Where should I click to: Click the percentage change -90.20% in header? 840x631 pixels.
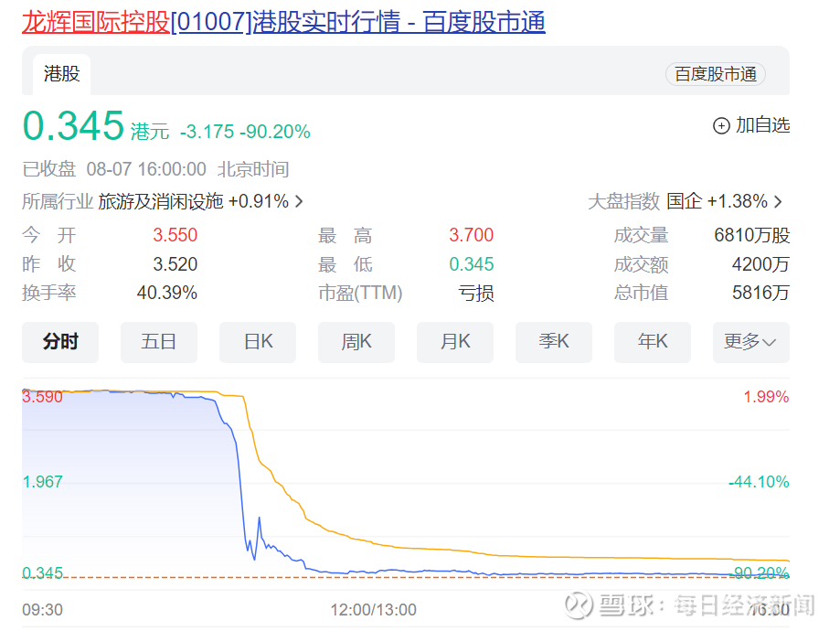pos(275,132)
